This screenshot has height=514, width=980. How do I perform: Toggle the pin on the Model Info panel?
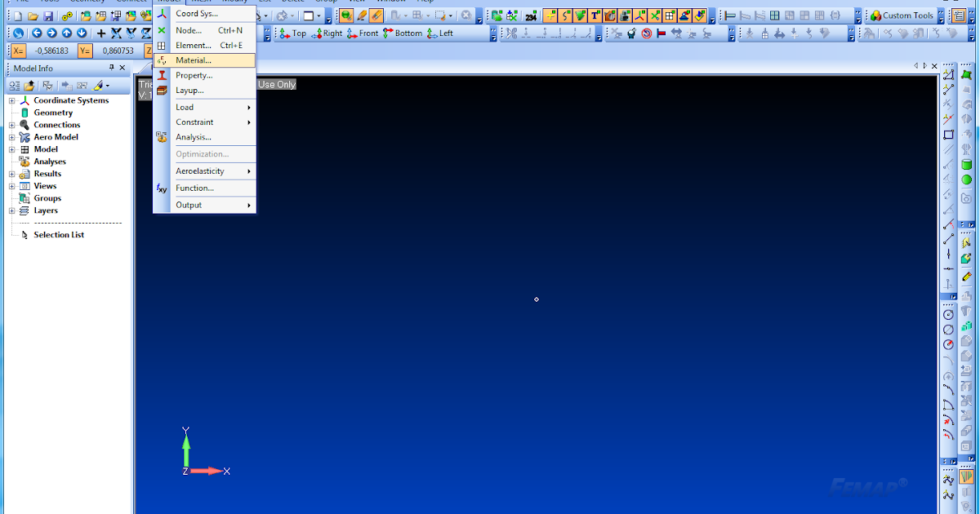112,68
